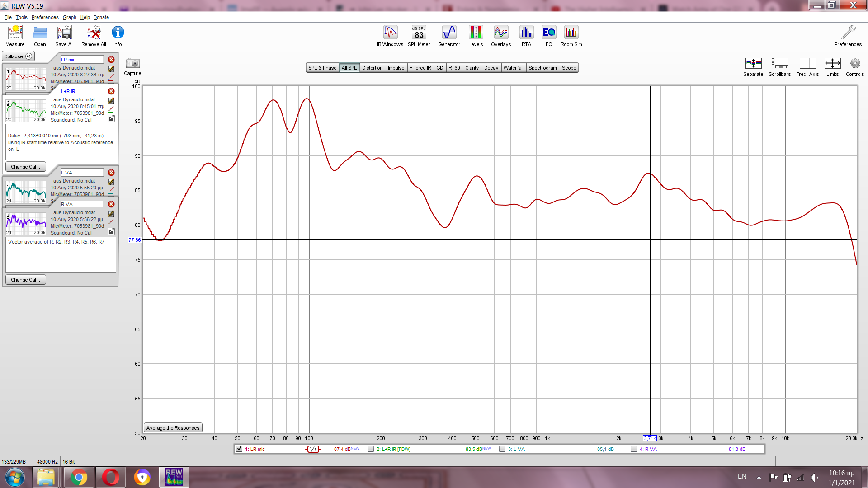Image resolution: width=868 pixels, height=488 pixels.
Task: Open the 1/6 smoothing selector
Action: click(313, 449)
